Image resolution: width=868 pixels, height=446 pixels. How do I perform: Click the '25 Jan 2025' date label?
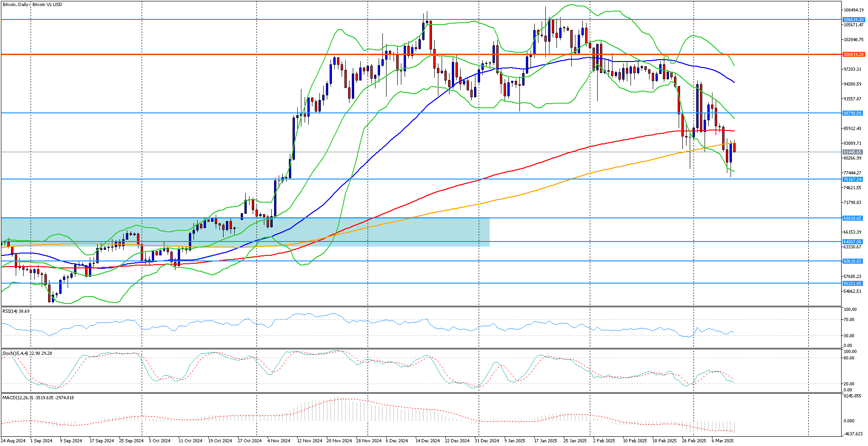pyautogui.click(x=575, y=441)
